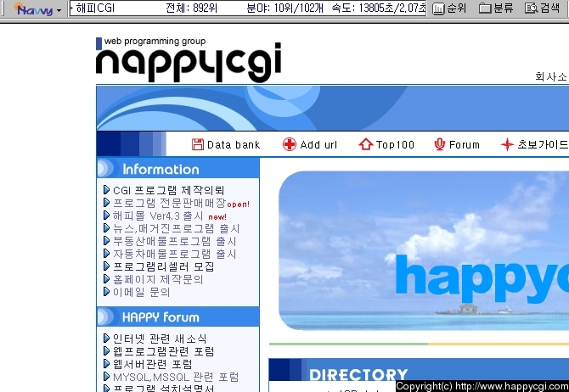The height and width of the screenshot is (392, 569).
Task: Click the 분류 folder icon
Action: (x=485, y=8)
